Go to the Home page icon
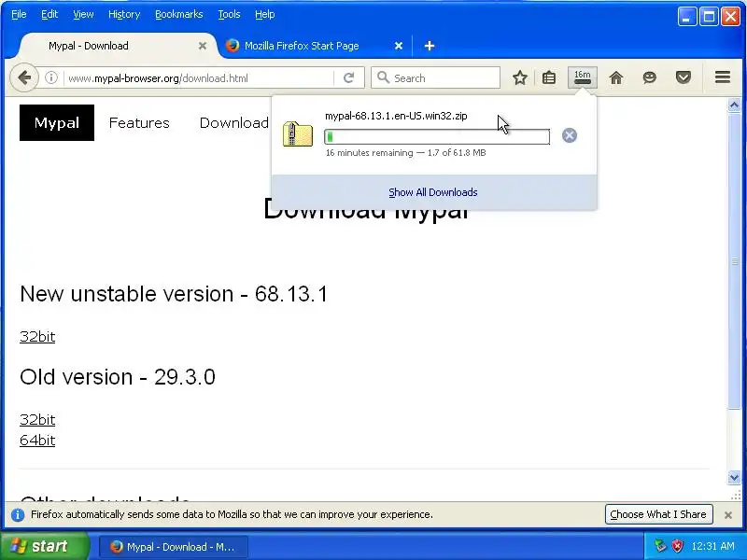 click(x=616, y=77)
